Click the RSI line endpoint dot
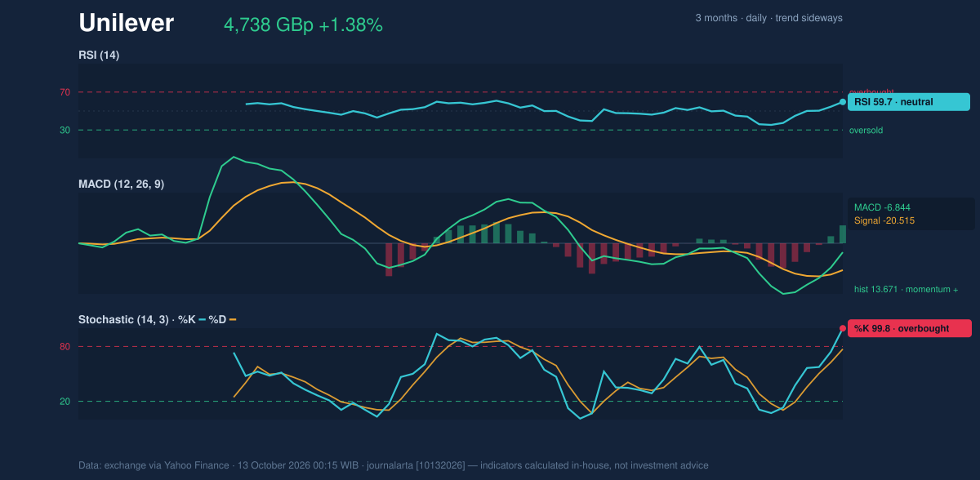This screenshot has height=480, width=980. point(843,102)
